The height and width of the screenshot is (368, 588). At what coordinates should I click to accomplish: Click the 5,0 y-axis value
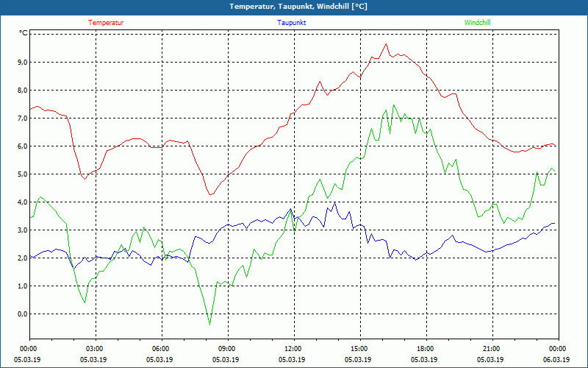tap(24, 174)
